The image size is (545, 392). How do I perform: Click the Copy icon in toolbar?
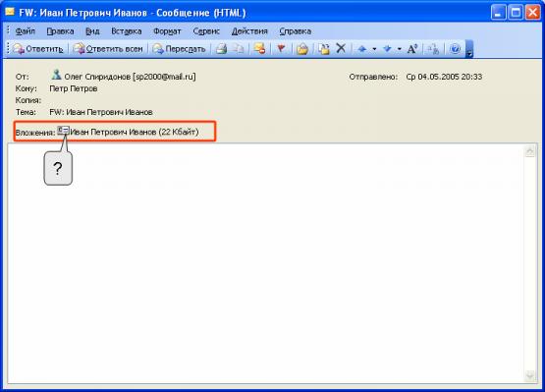[x=239, y=49]
